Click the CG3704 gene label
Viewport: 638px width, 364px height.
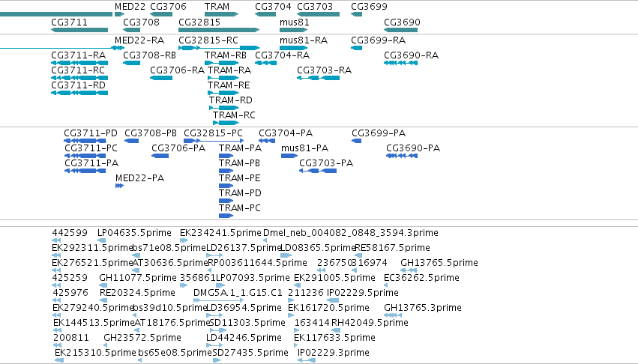[x=273, y=7]
